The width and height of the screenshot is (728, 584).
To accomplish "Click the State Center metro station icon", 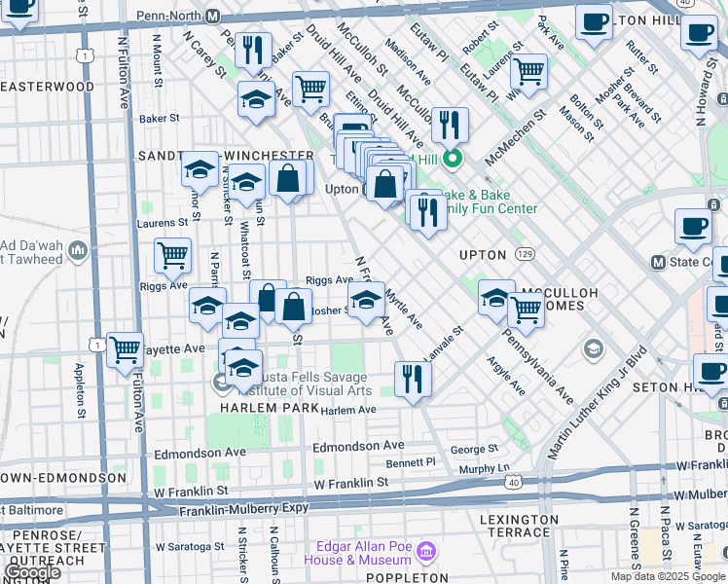I will [659, 262].
